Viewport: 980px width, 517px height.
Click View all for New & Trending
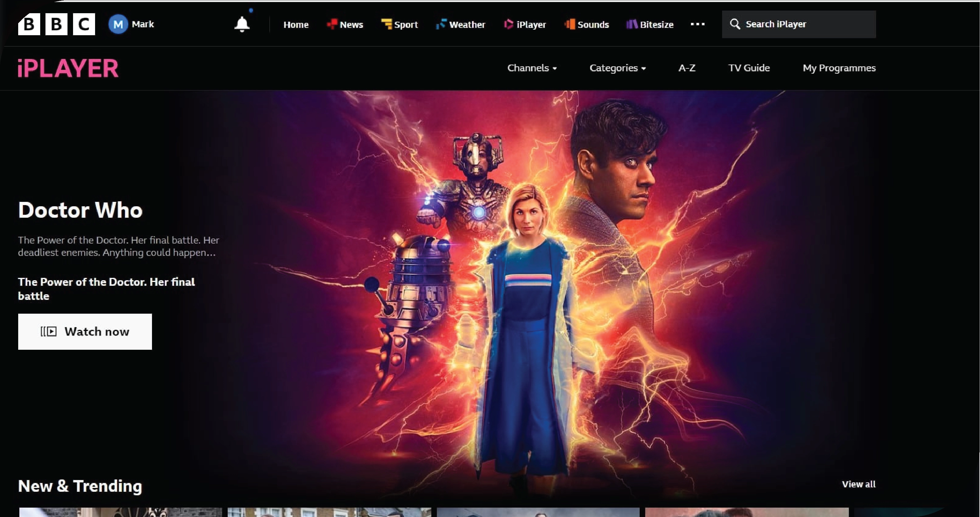[858, 484]
